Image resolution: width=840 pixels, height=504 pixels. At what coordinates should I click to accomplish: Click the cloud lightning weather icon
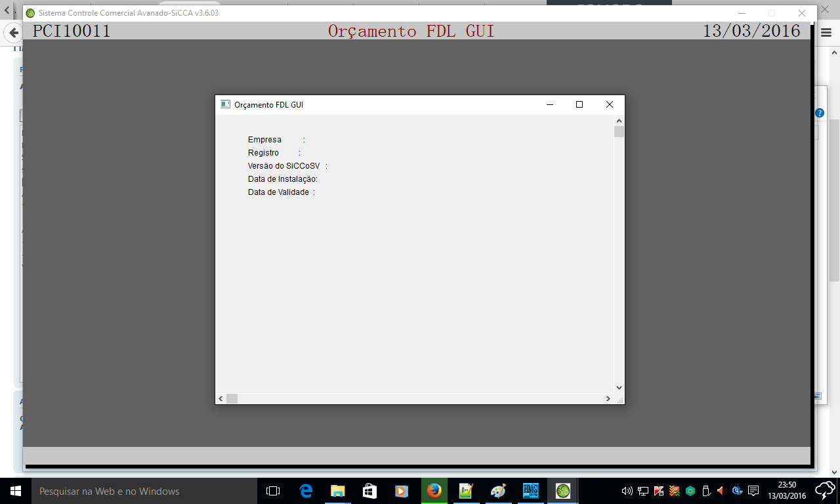coord(824,491)
